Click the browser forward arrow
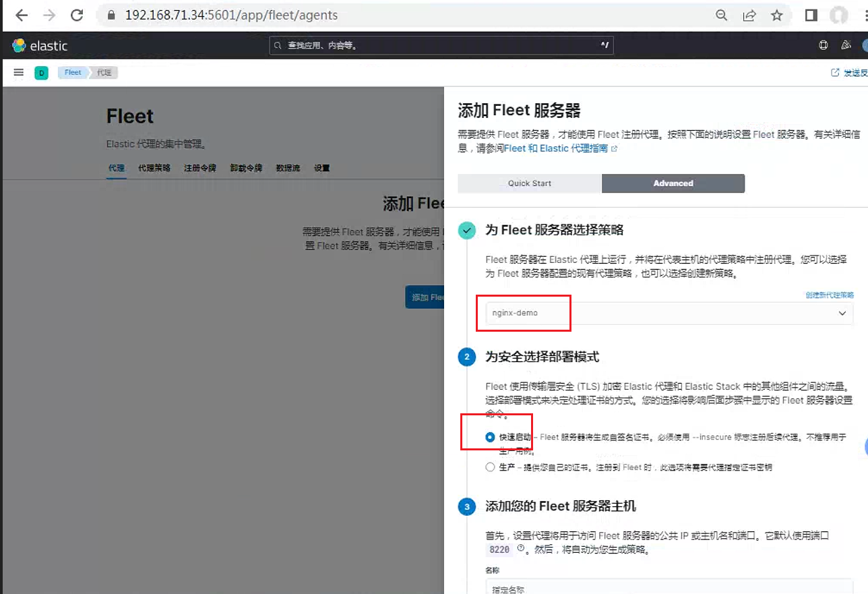 pyautogui.click(x=49, y=15)
